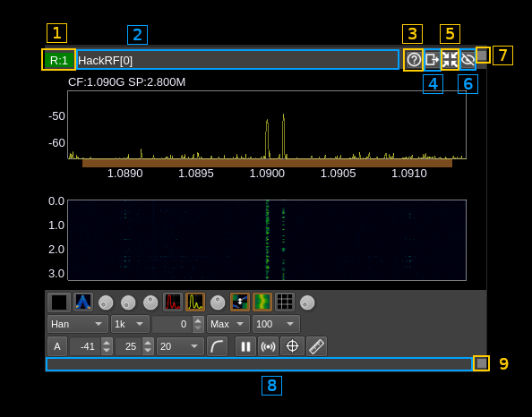Open the help icon with question mark
This screenshot has height=417, width=532.
tap(414, 60)
